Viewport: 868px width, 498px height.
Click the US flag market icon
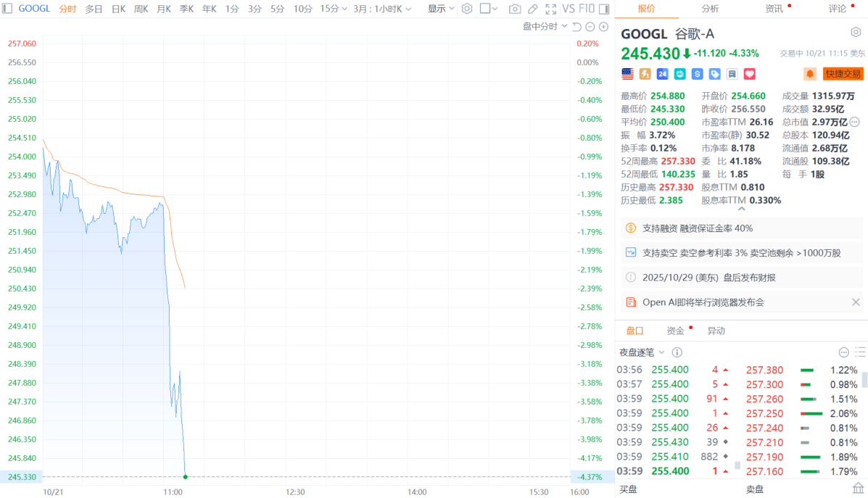pyautogui.click(x=627, y=74)
